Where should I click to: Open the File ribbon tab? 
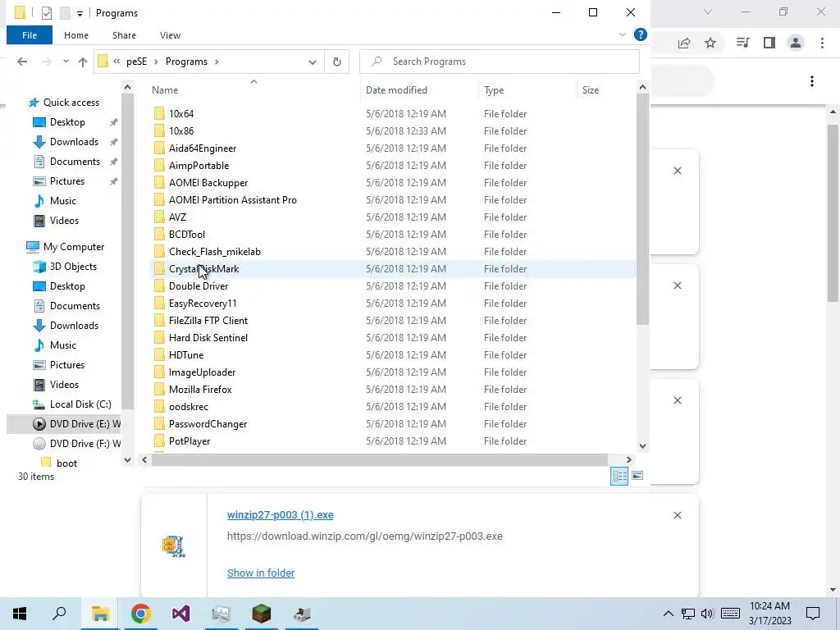30,35
